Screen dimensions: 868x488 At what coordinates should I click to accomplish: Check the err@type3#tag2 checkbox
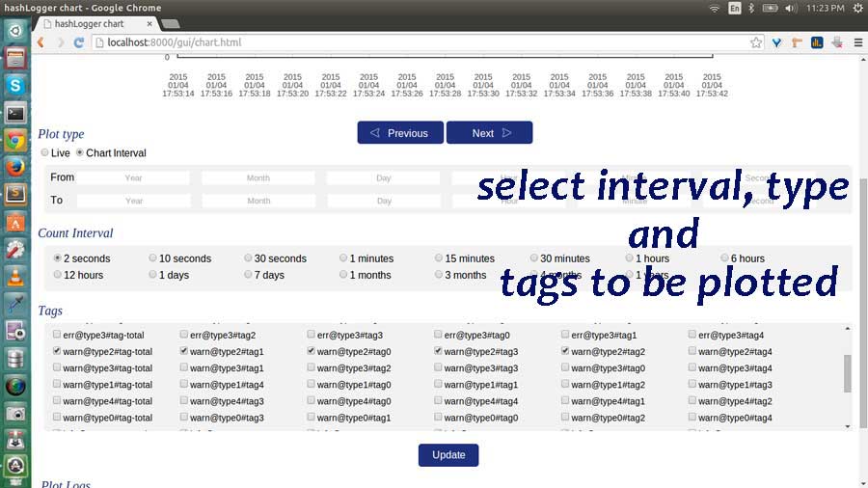[184, 335]
